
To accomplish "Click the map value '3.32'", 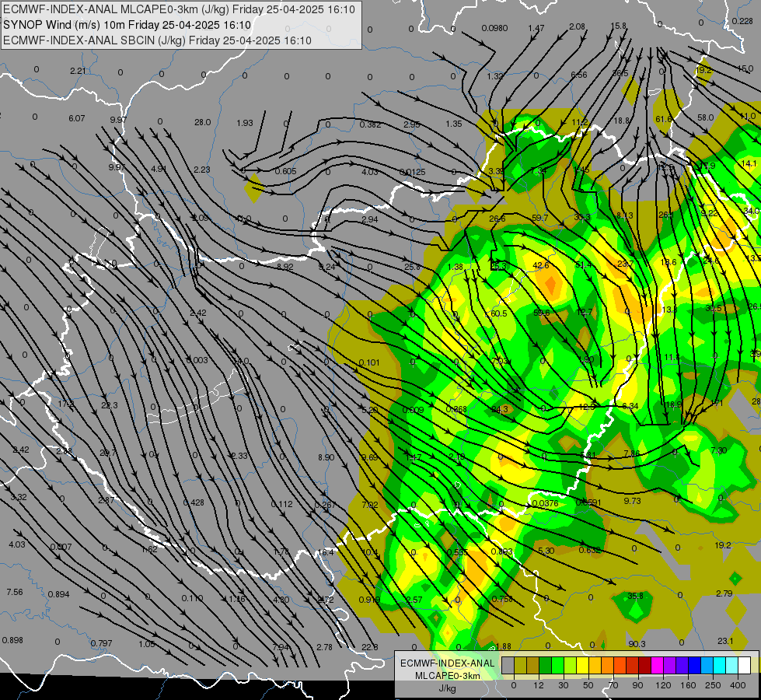I will [19, 497].
